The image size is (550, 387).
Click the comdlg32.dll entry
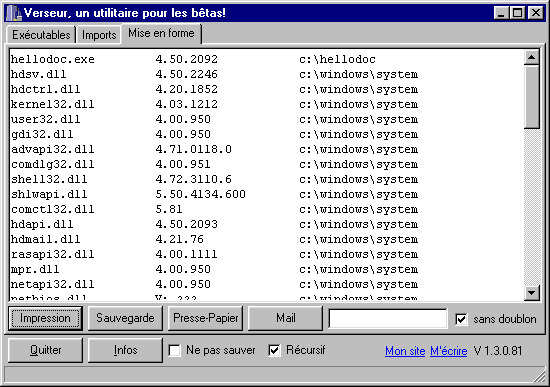[x=53, y=165]
